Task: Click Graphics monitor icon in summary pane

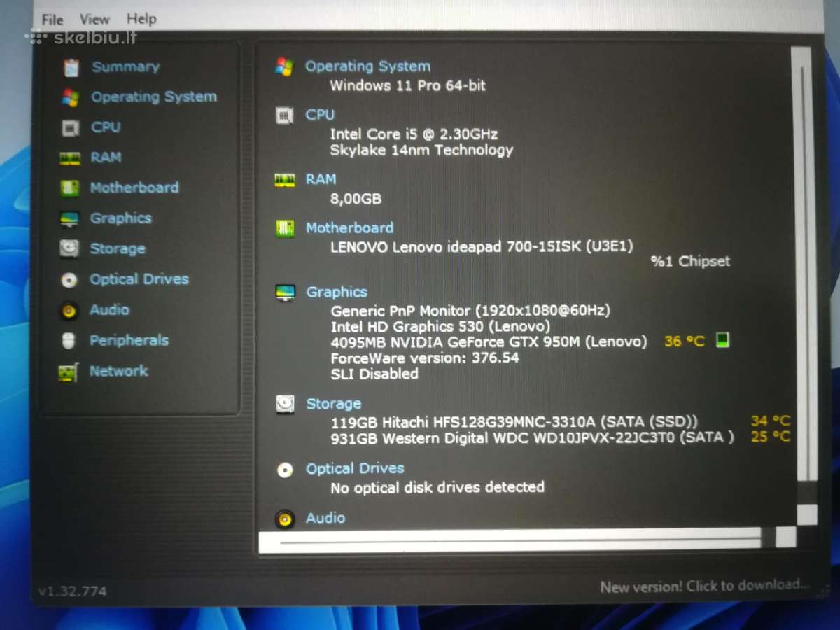Action: [286, 293]
